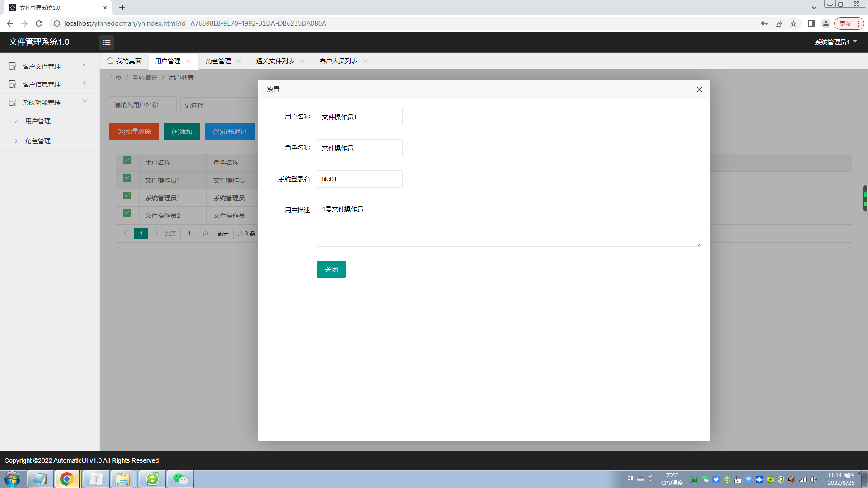Click the Chrome 更新 button
Screen dimensions: 868x488
coord(849,23)
